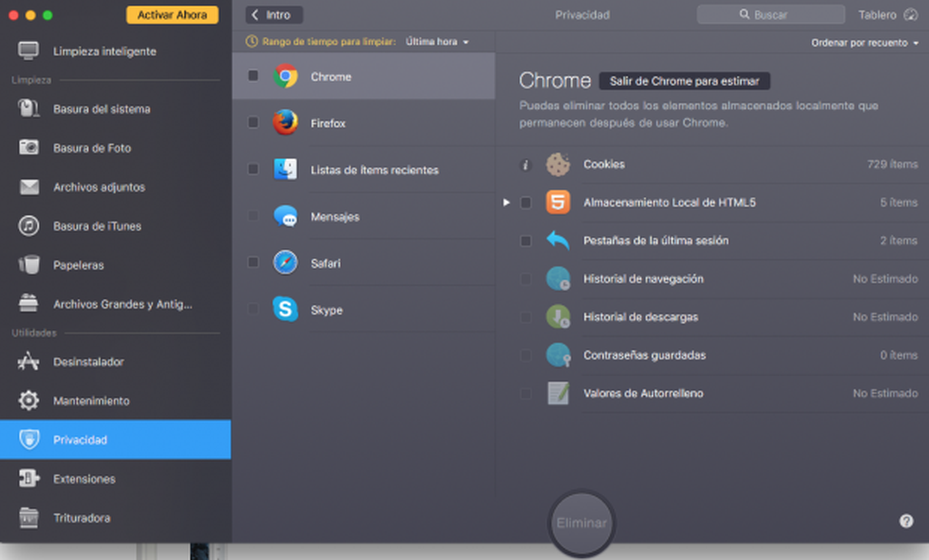
Task: Click the Safari compass icon
Action: click(285, 262)
